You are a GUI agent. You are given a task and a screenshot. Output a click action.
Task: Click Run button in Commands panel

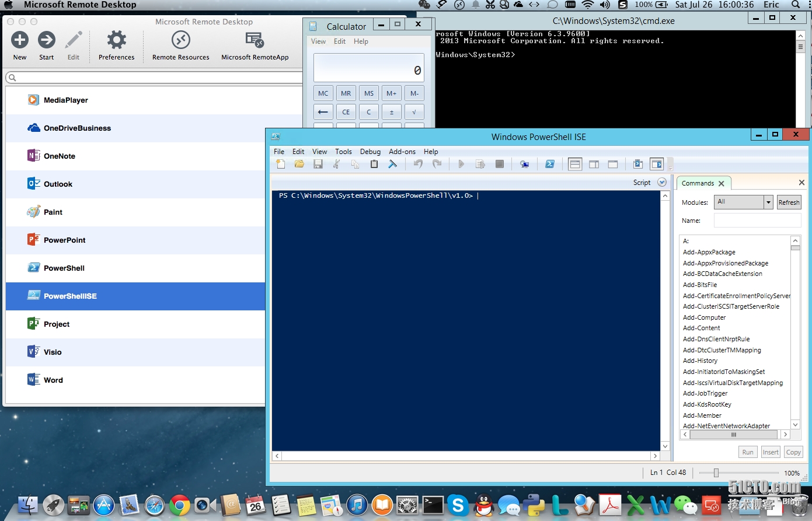click(748, 452)
